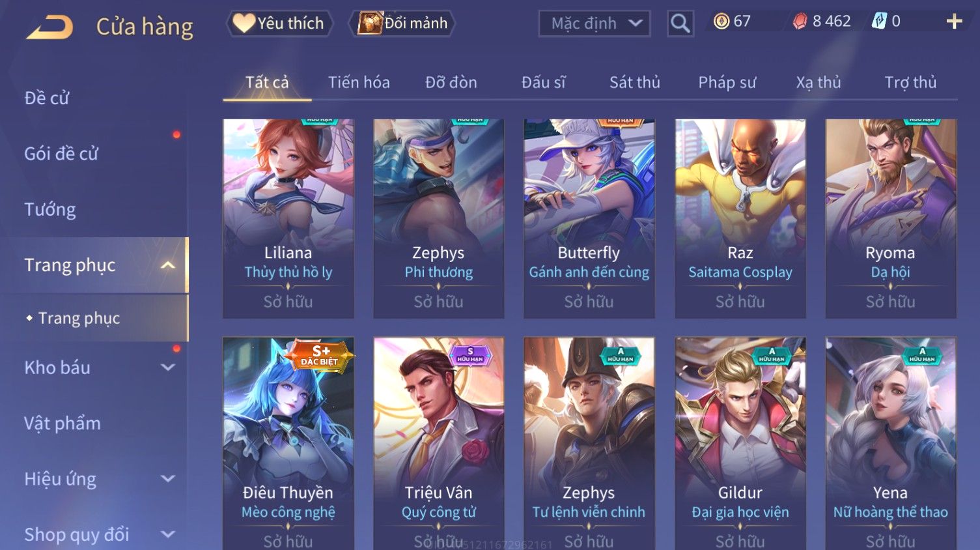Switch to the Sát thủ tab
Screen dimensions: 980x550
coord(635,83)
